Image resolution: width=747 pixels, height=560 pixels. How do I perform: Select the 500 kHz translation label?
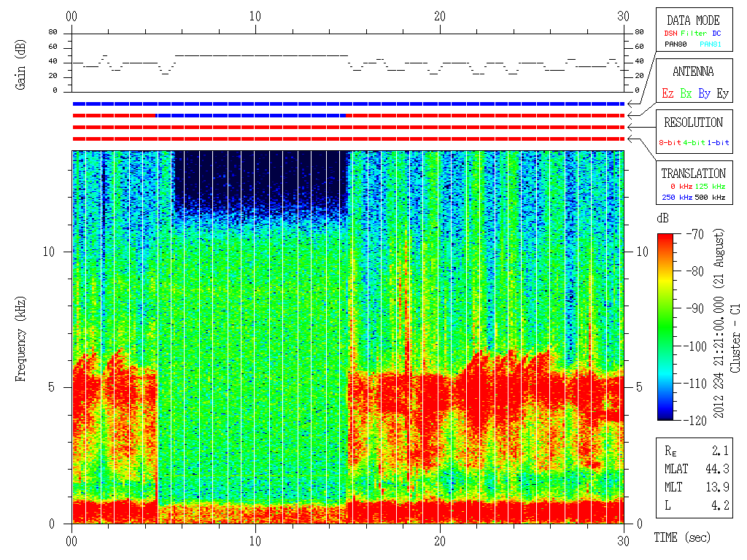point(711,197)
